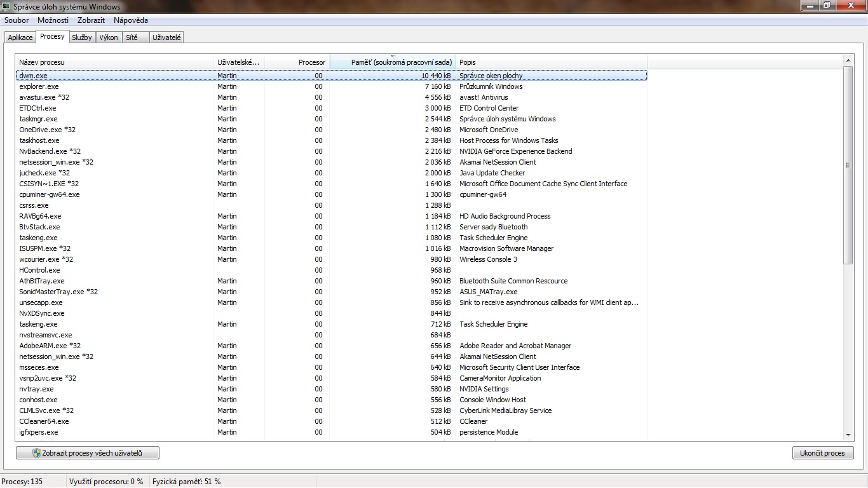The width and height of the screenshot is (868, 488).
Task: Click the Java Update Checker description
Action: coord(492,173)
